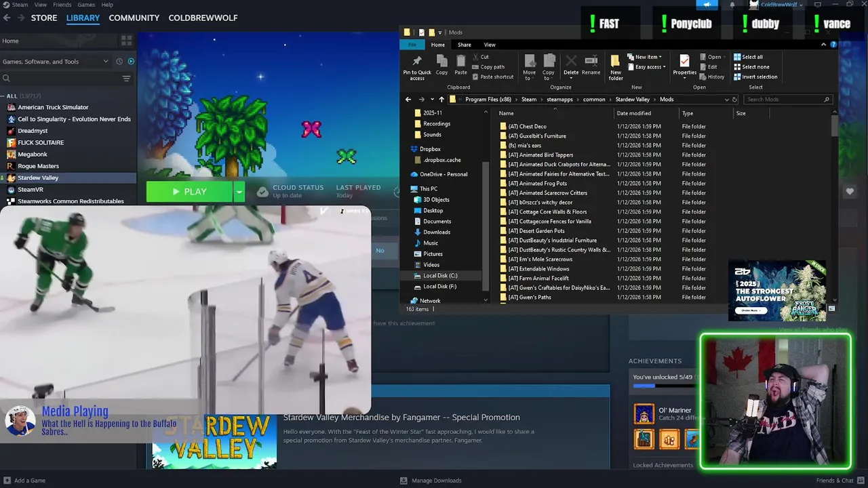Image resolution: width=868 pixels, height=488 pixels.
Task: Click Steam back navigation arrow
Action: (x=6, y=18)
